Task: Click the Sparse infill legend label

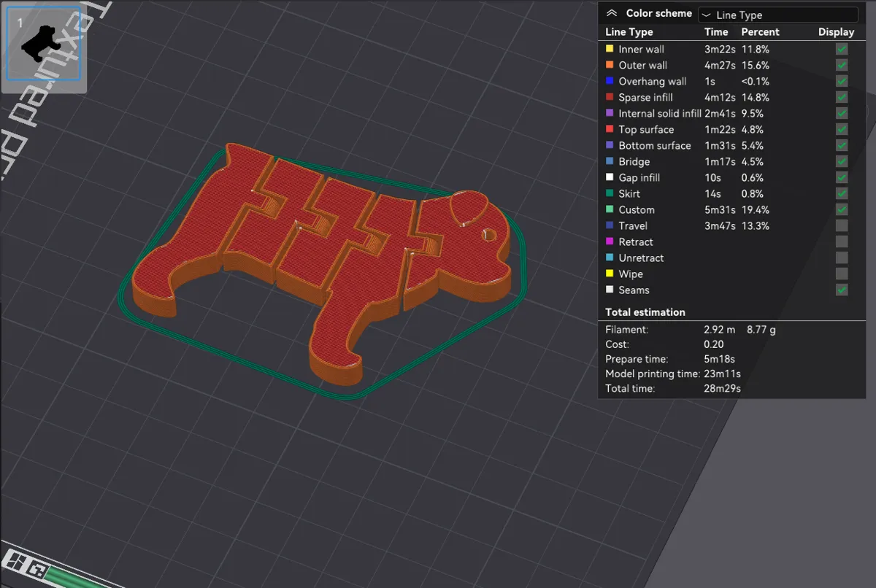Action: 645,97
